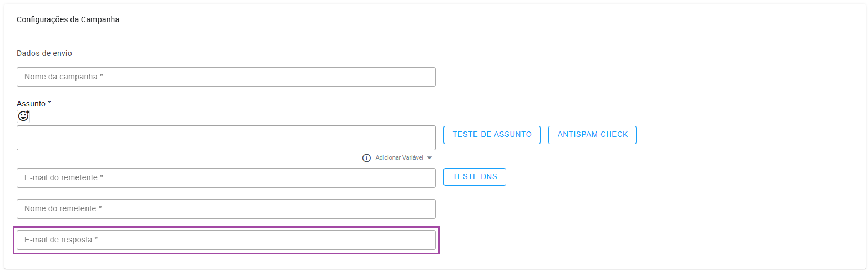Viewport: 868px width, 270px height.
Task: Click the Assunto field label
Action: click(x=31, y=104)
